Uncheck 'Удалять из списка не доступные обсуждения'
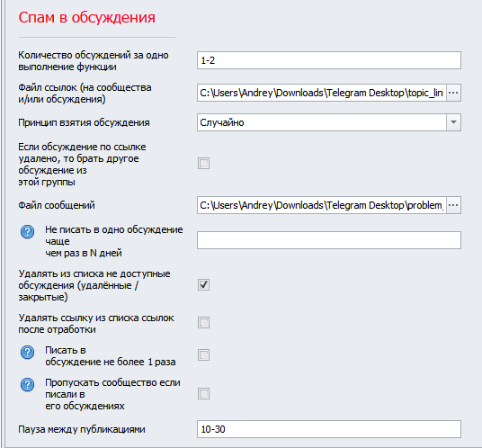The width and height of the screenshot is (482, 448). coord(203,285)
